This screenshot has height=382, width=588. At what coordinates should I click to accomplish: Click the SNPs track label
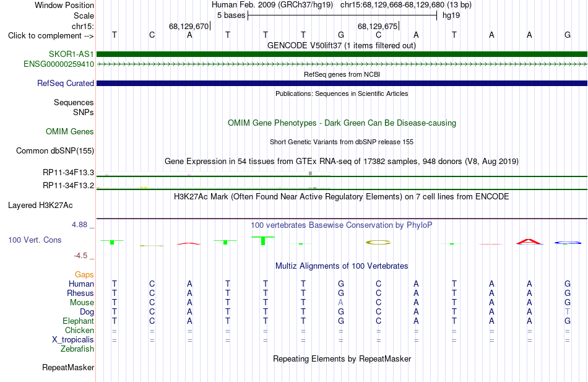(x=84, y=112)
